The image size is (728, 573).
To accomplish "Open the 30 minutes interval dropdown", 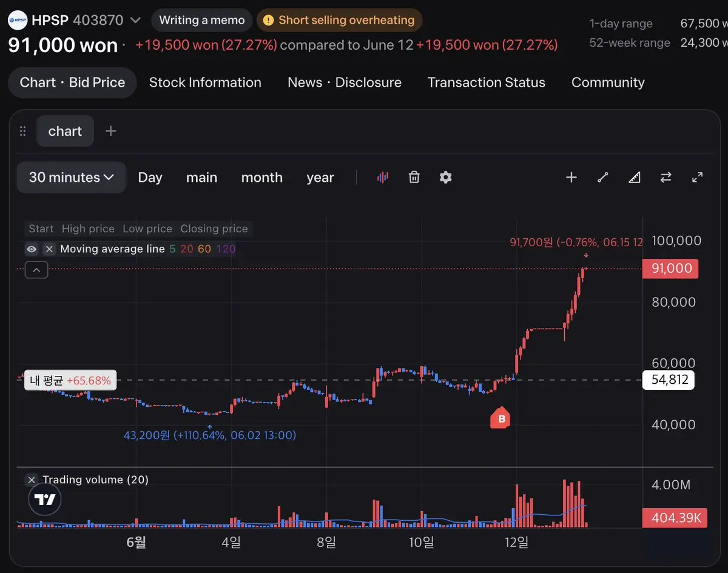I will 72,177.
